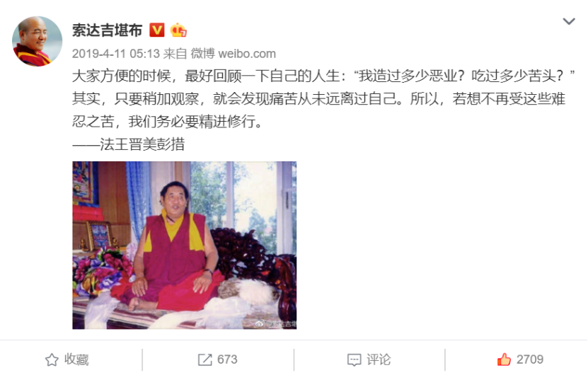Open the post options chevron menu
The width and height of the screenshot is (588, 375).
click(x=569, y=21)
